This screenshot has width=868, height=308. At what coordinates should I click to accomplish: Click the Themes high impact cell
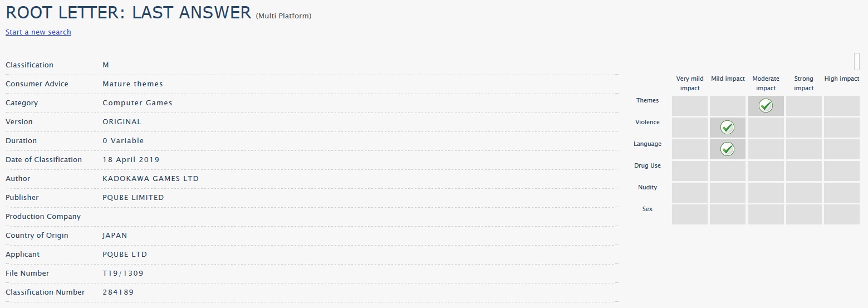click(x=842, y=106)
